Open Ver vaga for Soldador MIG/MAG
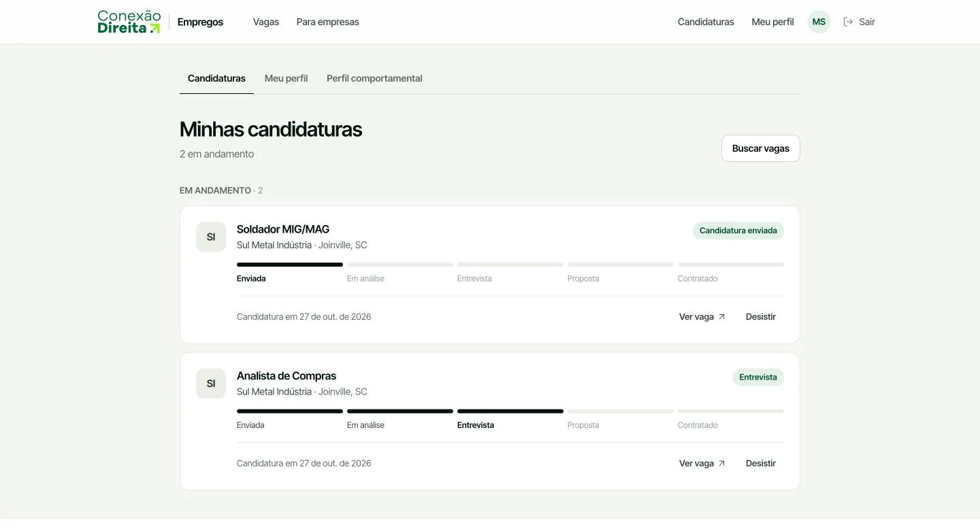The width and height of the screenshot is (980, 532). pyautogui.click(x=702, y=316)
